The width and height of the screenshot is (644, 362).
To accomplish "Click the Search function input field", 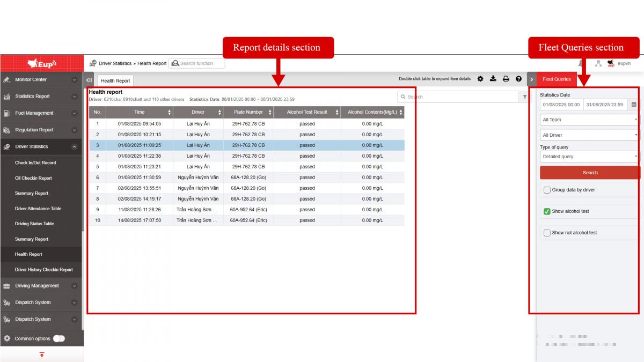I will tap(201, 63).
